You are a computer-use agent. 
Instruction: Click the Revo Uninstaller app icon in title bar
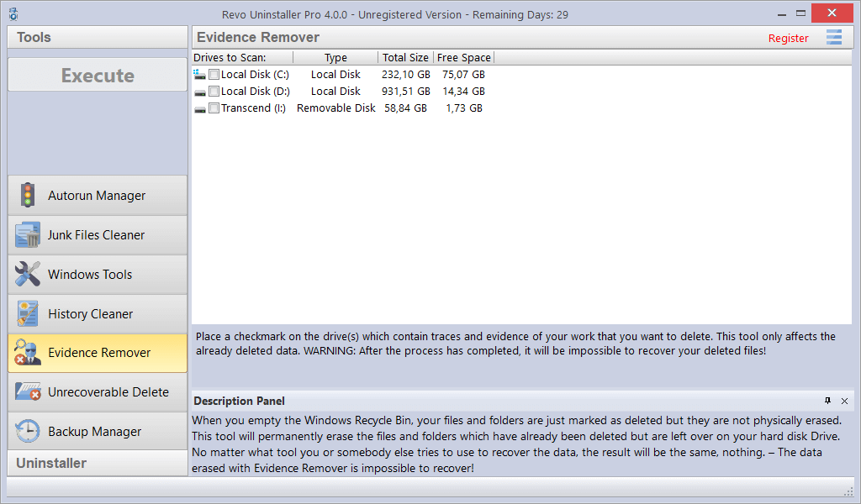13,13
